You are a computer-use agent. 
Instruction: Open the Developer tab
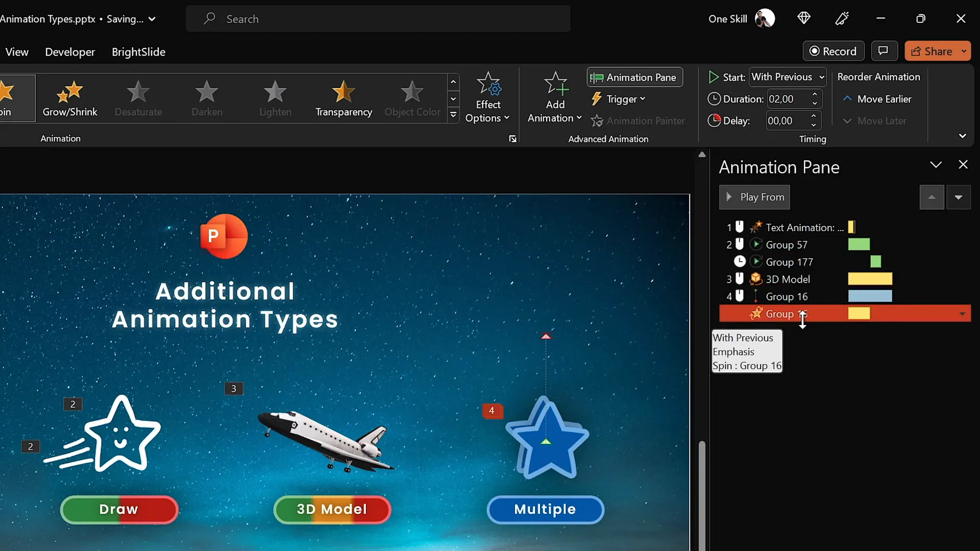[x=69, y=52]
